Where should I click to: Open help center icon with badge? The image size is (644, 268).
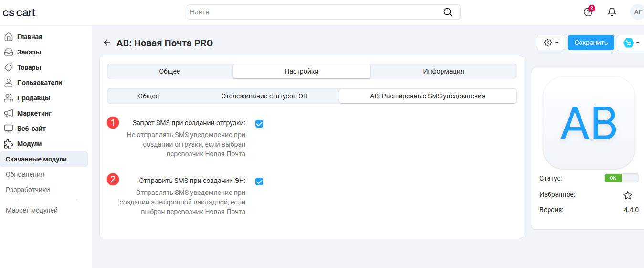[x=589, y=11]
